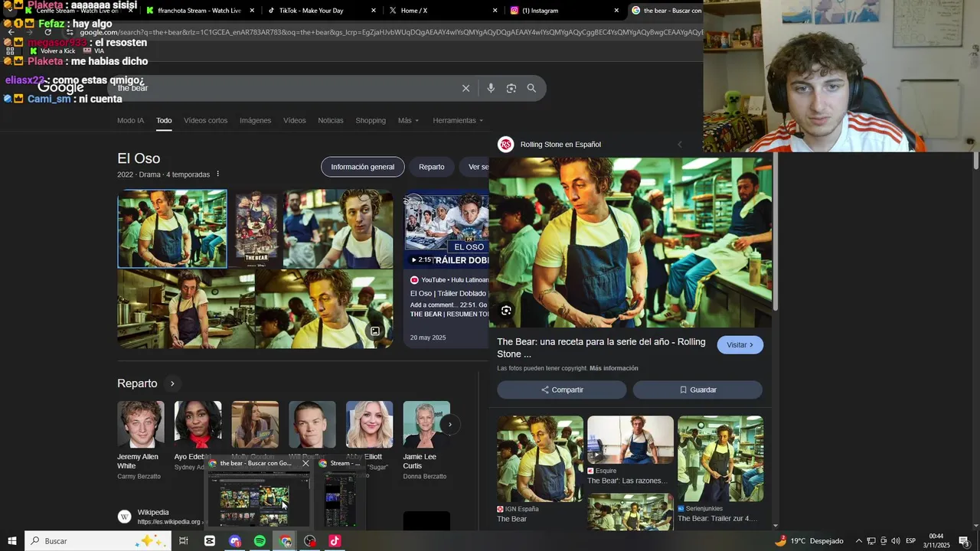Open the Jeremy Allen White cast card
Screen dimensions: 980x551
click(140, 441)
